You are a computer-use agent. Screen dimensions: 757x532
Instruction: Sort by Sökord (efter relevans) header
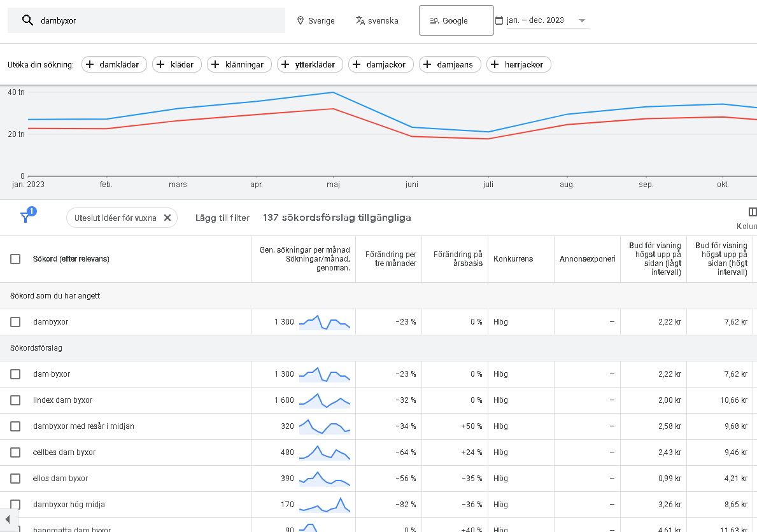(71, 259)
